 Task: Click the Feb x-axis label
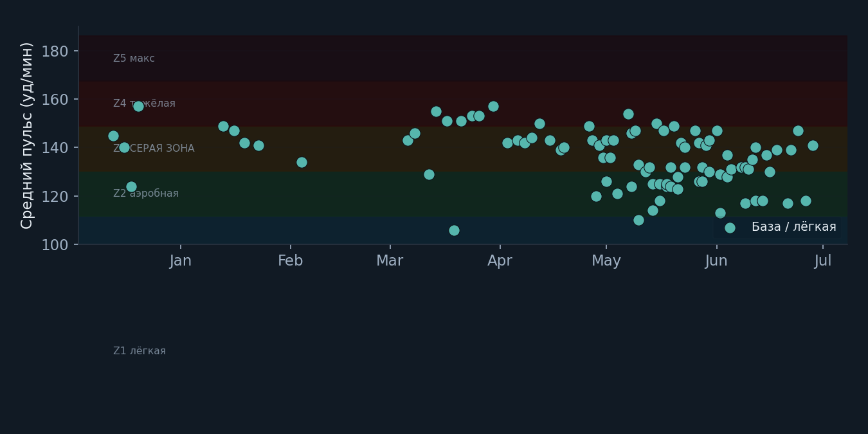tap(291, 261)
